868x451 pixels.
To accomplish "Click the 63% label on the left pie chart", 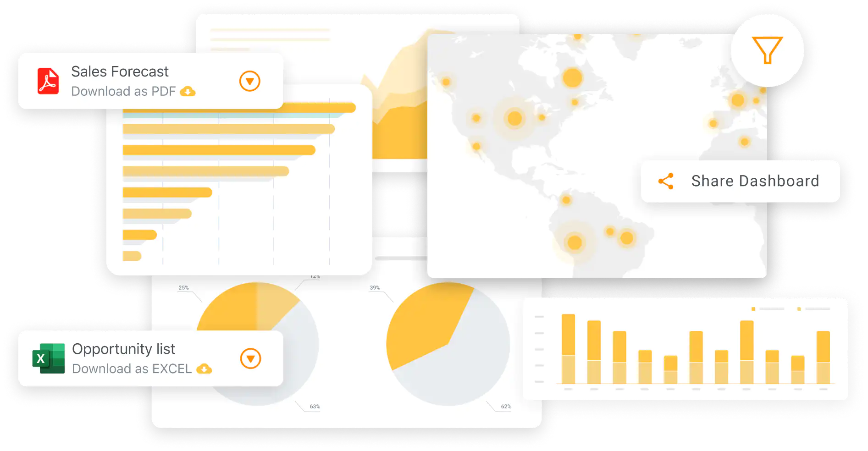I will pos(315,407).
